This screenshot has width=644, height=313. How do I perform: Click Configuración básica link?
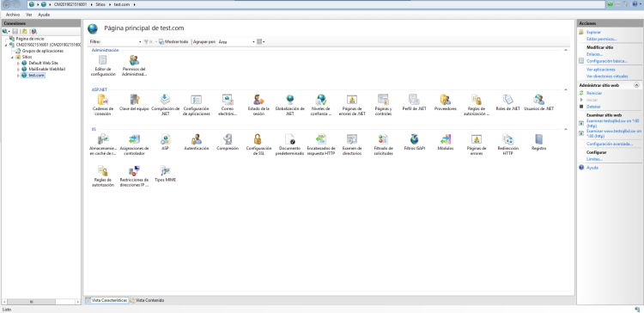click(x=606, y=61)
